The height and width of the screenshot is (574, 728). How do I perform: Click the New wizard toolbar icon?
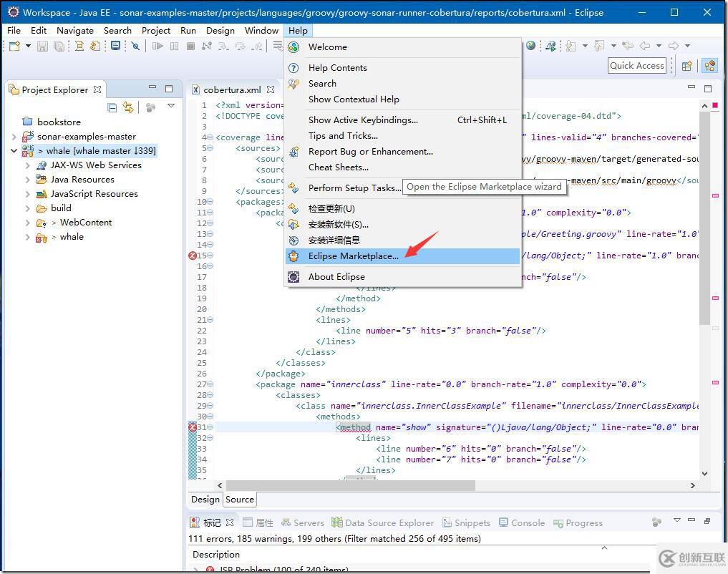15,46
